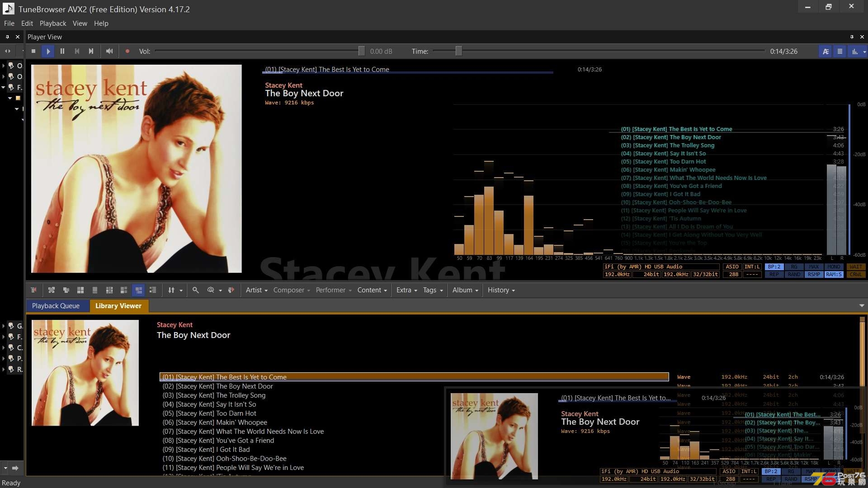The width and height of the screenshot is (868, 488).
Task: Click the Play button
Action: tap(48, 52)
